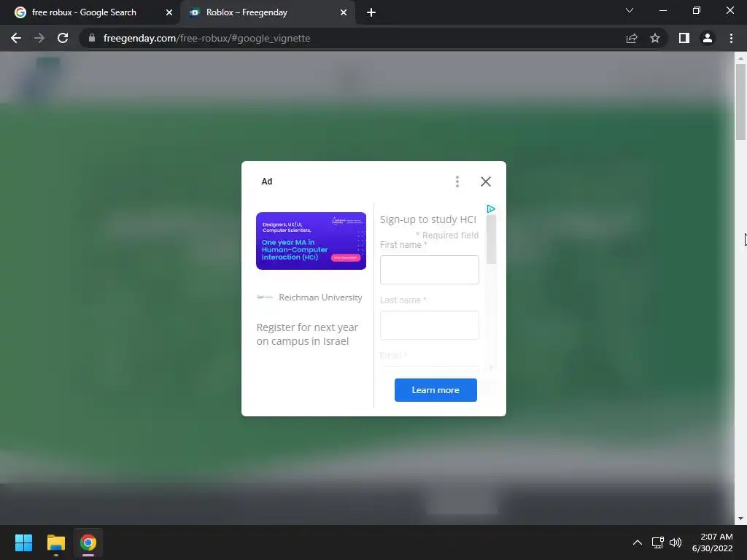Open the ad options three-dot menu
747x560 pixels.
coord(457,182)
